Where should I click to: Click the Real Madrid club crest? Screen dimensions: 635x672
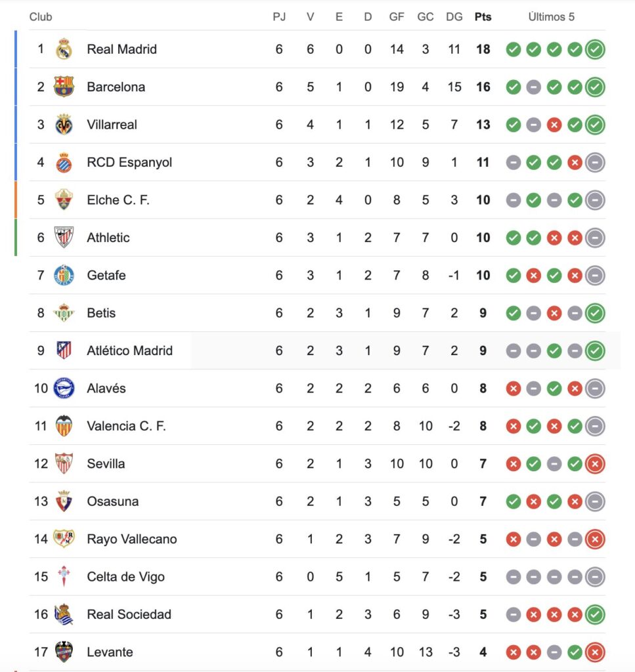(64, 49)
